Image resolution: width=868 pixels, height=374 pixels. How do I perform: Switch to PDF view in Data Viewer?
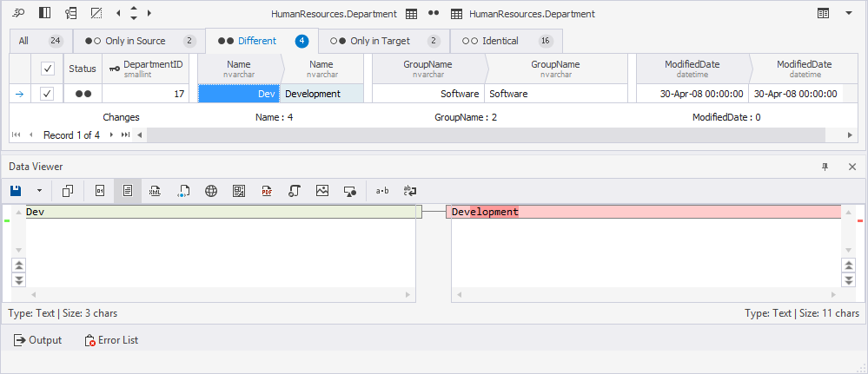267,190
